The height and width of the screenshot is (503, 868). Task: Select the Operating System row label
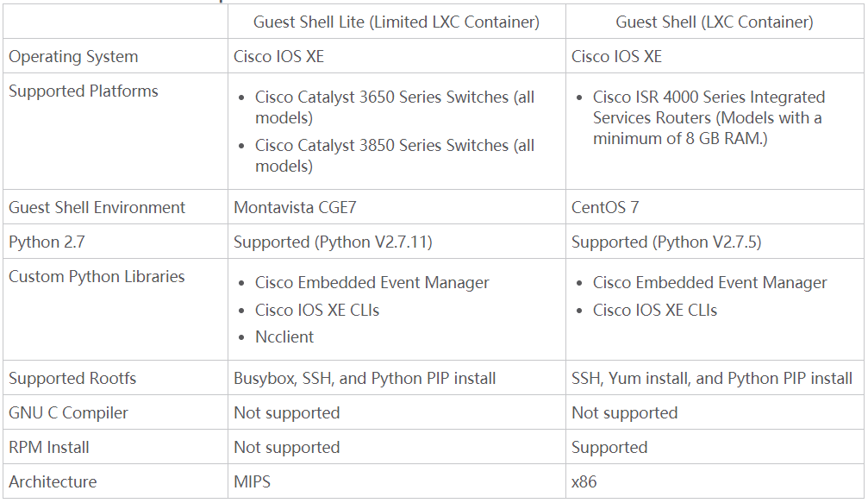[x=73, y=57]
